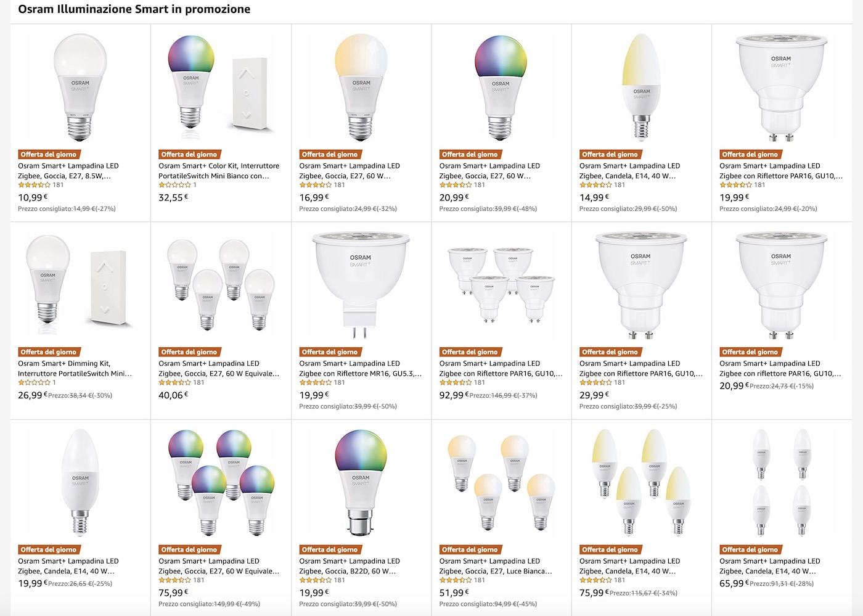
Task: Click the Goccia B22D 60 W product title
Action: coord(349,566)
